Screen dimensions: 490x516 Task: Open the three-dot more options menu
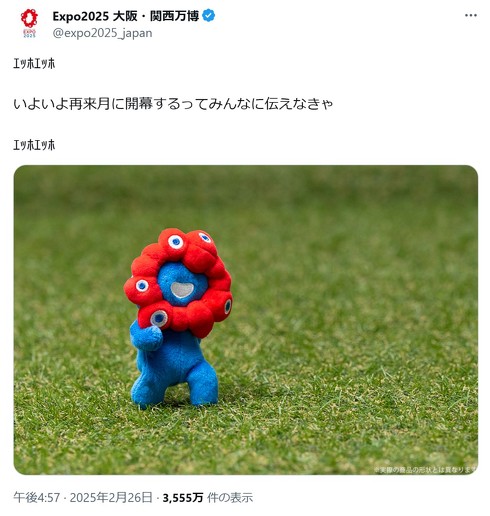click(471, 15)
